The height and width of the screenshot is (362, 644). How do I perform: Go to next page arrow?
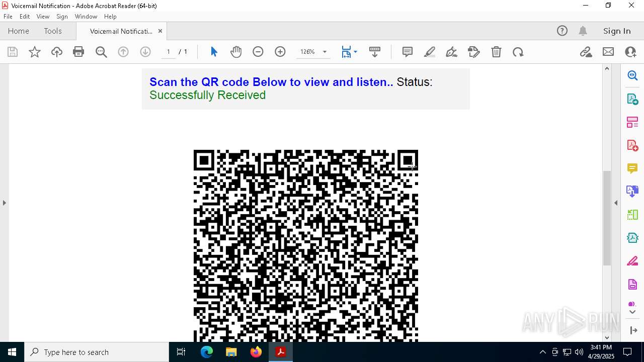click(145, 52)
